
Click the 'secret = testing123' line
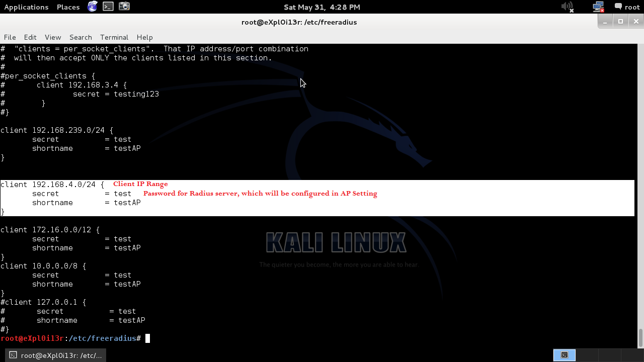point(79,94)
